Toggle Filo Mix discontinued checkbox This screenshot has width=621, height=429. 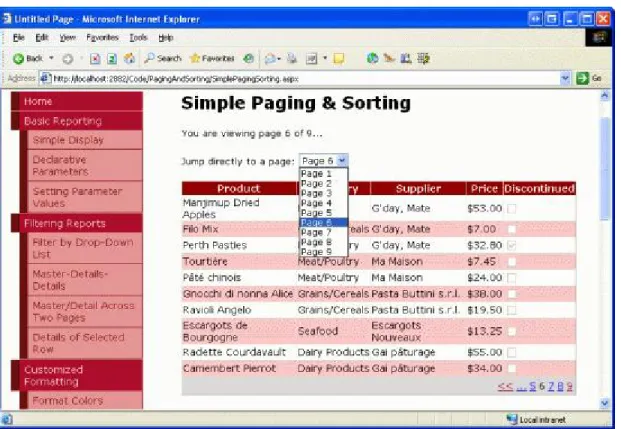tap(512, 229)
